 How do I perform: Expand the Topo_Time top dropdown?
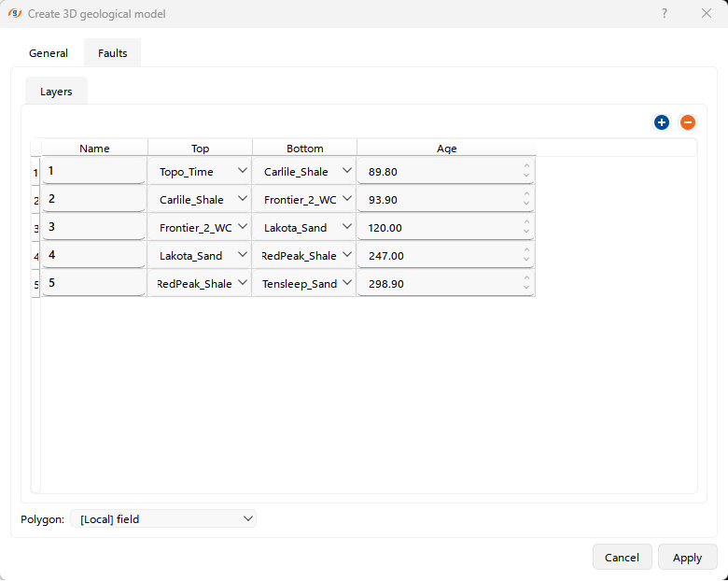[243, 171]
